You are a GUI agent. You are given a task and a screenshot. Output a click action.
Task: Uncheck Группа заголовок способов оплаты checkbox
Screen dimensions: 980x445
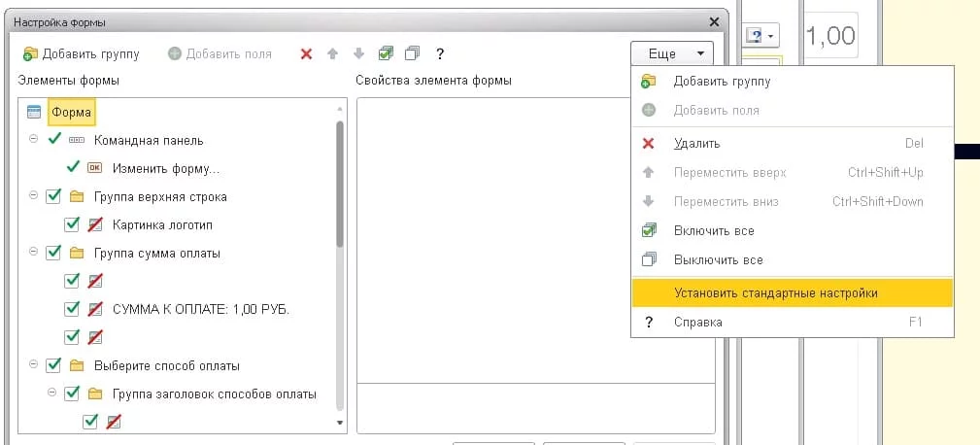pyautogui.click(x=72, y=394)
